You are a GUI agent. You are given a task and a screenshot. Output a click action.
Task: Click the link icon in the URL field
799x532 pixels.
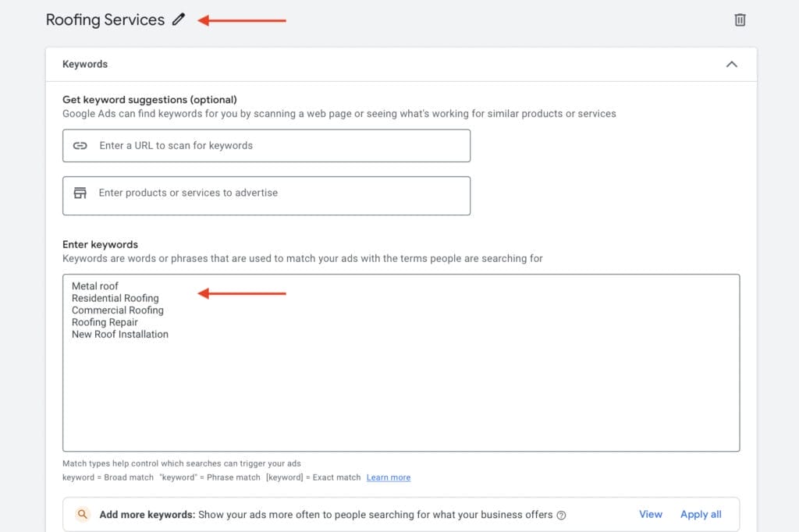80,146
